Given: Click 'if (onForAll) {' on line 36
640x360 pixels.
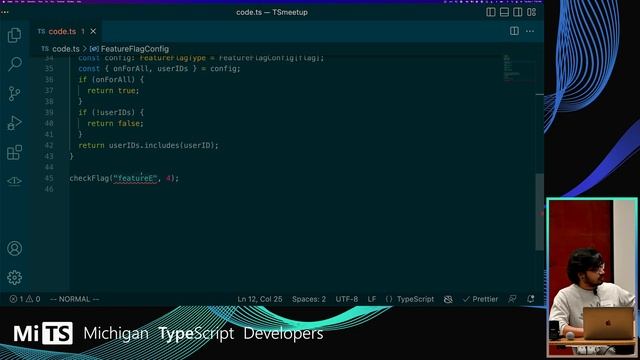Looking at the screenshot, I should click(x=111, y=80).
